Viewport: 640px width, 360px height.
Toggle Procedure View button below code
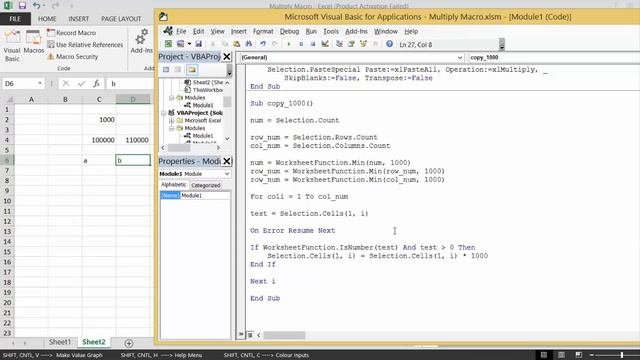(241, 335)
